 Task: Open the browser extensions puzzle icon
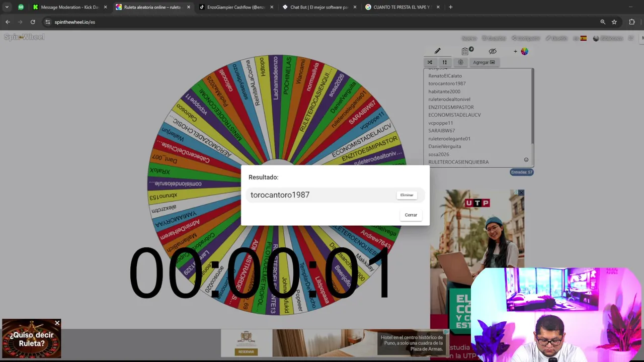(x=632, y=22)
